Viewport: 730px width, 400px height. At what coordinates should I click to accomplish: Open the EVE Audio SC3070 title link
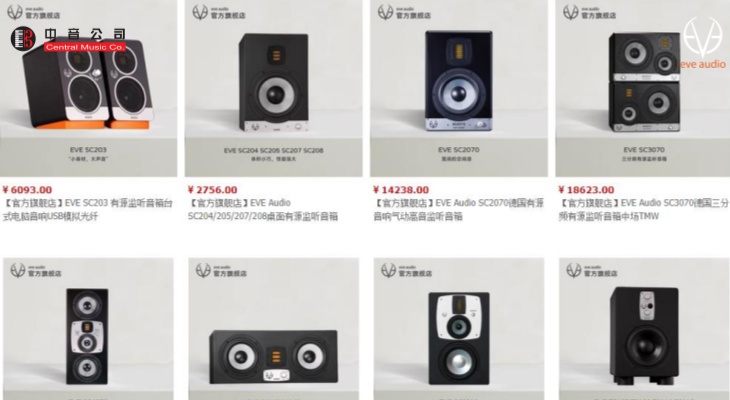643,210
